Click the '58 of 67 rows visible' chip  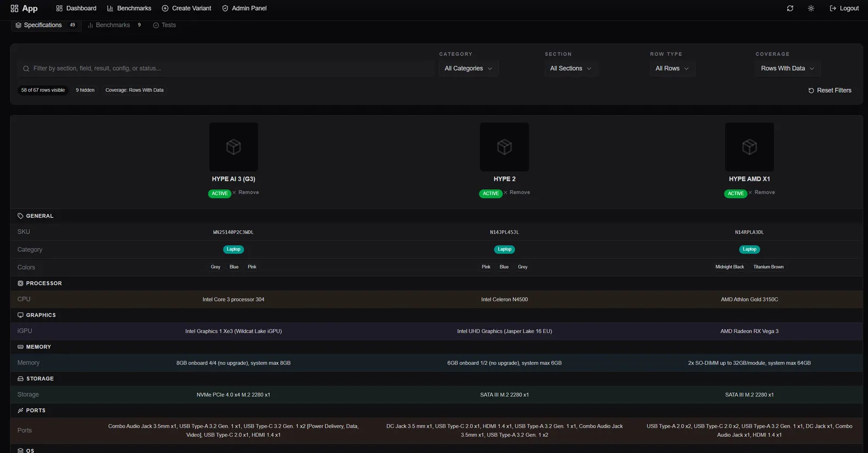(x=43, y=90)
